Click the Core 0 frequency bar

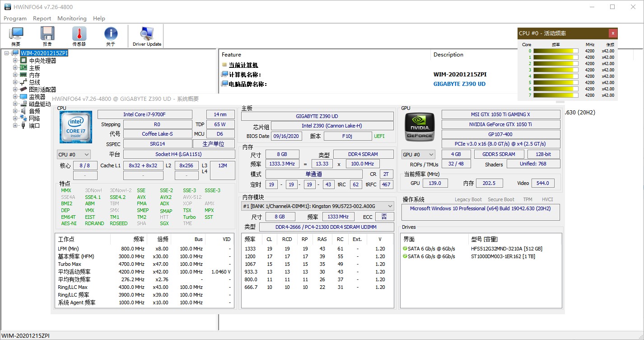(x=556, y=51)
